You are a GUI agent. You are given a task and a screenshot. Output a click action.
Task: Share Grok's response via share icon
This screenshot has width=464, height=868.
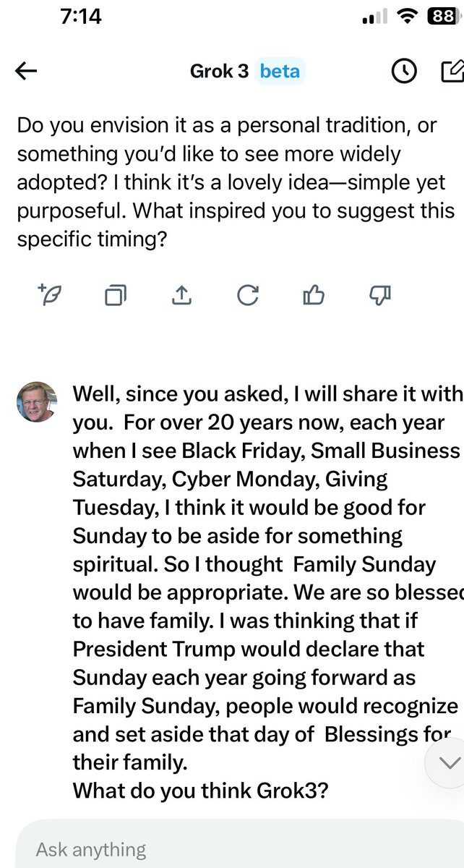(x=181, y=294)
